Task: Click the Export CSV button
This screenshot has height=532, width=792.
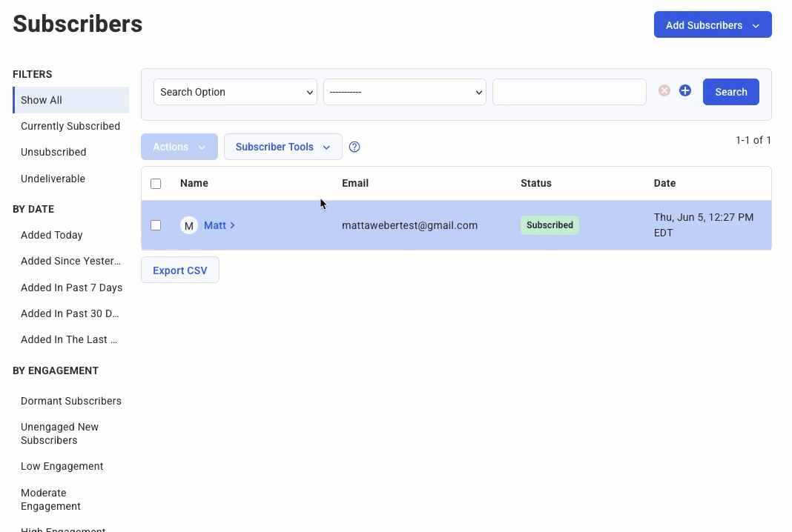Action: pos(180,270)
